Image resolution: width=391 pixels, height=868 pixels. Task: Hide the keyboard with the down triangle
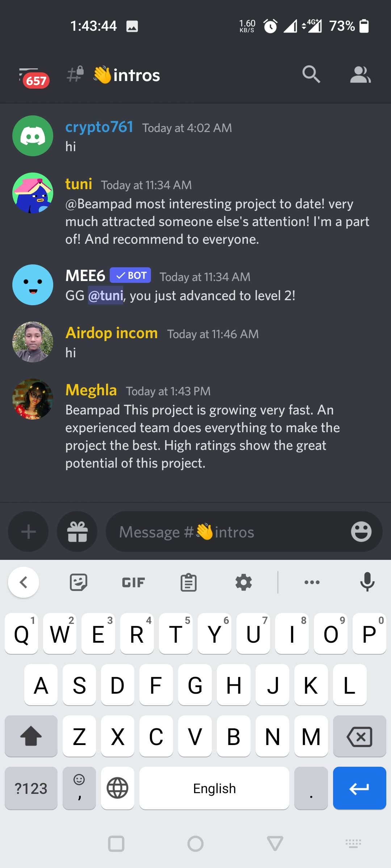pyautogui.click(x=275, y=843)
